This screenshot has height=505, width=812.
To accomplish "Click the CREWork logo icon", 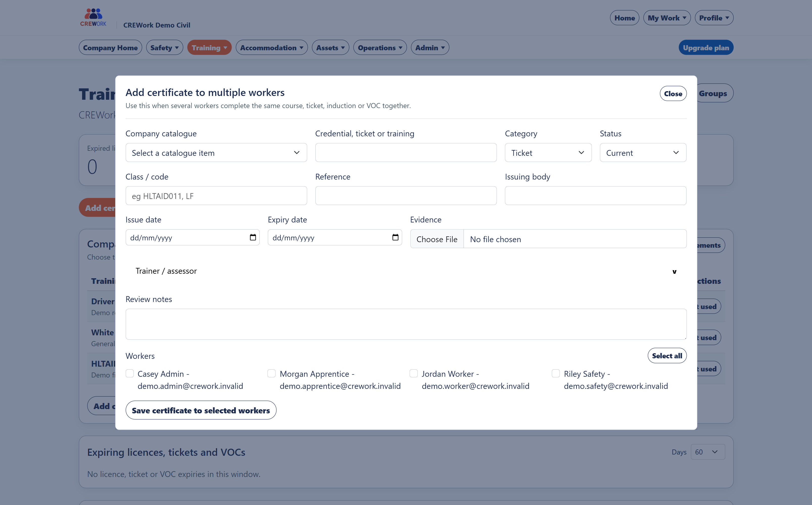I will [93, 17].
